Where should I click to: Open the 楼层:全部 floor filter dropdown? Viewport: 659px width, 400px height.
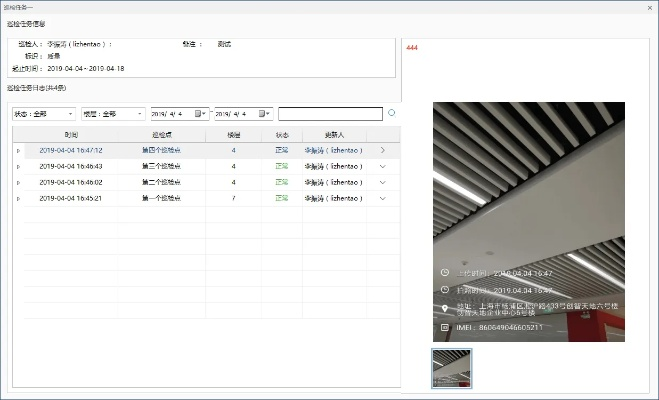tap(111, 114)
